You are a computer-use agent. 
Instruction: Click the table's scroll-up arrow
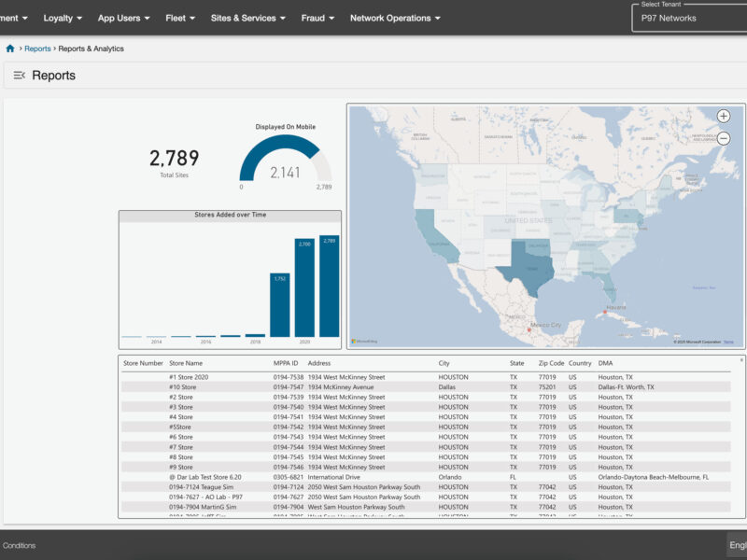point(742,359)
